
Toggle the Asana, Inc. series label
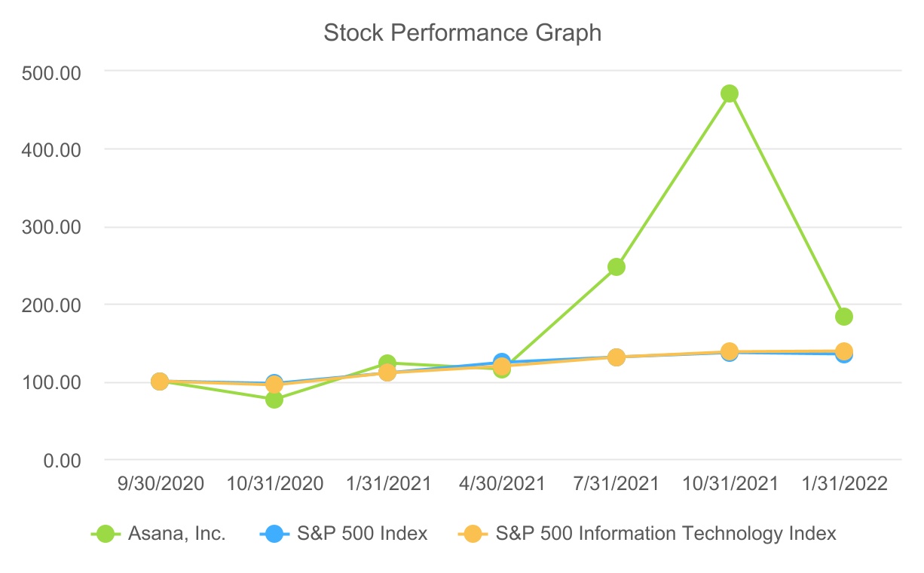(x=175, y=534)
